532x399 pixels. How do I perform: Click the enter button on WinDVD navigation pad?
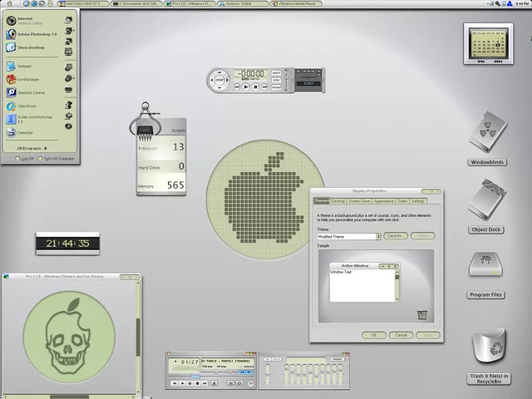[219, 80]
